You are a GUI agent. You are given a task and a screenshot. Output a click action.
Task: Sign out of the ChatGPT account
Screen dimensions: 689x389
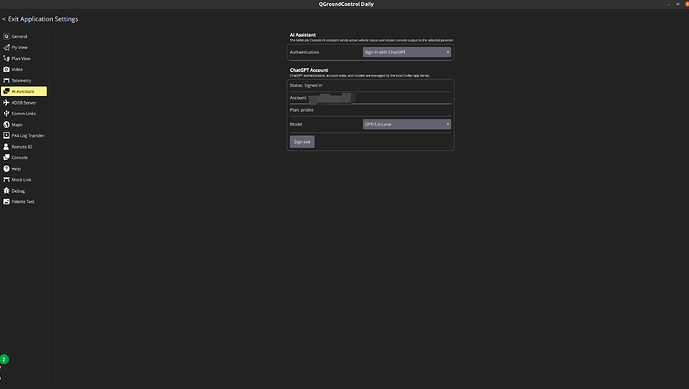point(302,142)
